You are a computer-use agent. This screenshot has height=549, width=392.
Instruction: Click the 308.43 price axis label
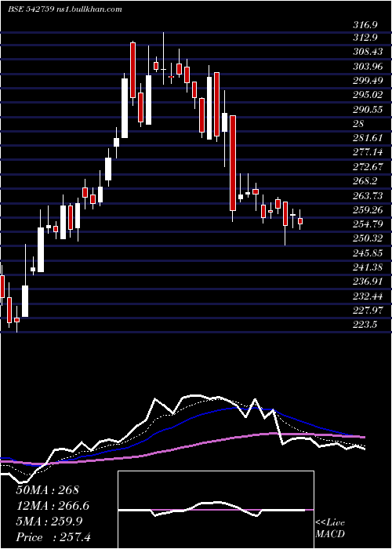pos(368,52)
